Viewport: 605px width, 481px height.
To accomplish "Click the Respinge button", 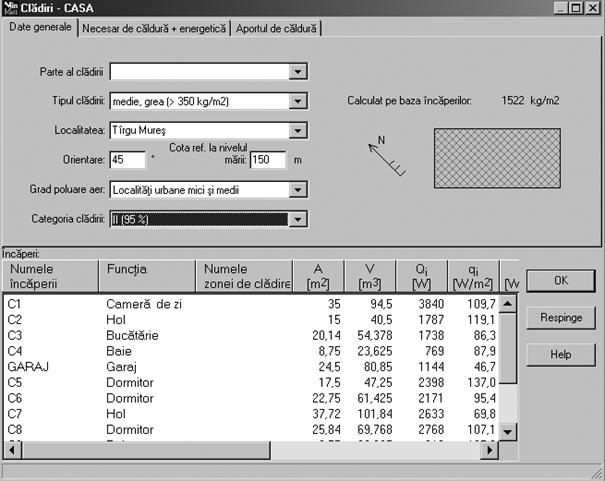I will click(x=560, y=318).
